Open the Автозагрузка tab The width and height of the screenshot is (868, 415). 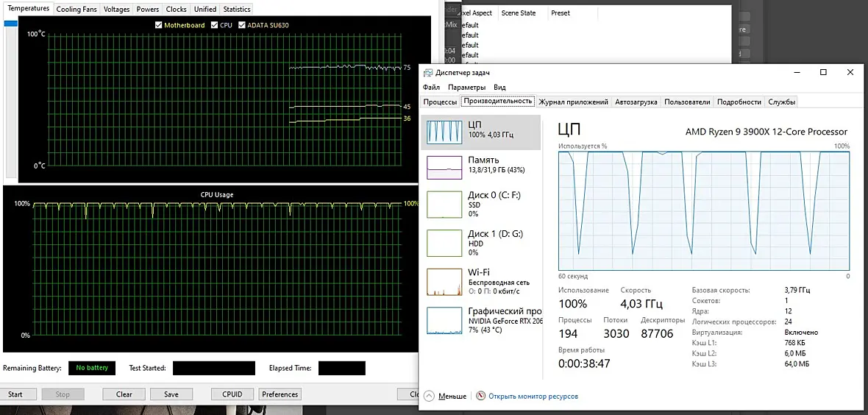coord(636,102)
